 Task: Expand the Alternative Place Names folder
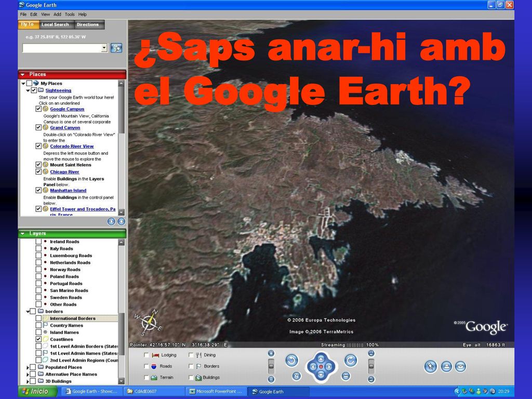[28, 374]
